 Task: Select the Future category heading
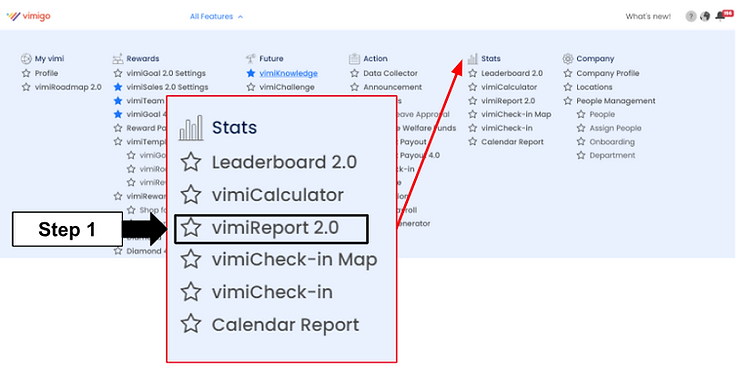(271, 59)
